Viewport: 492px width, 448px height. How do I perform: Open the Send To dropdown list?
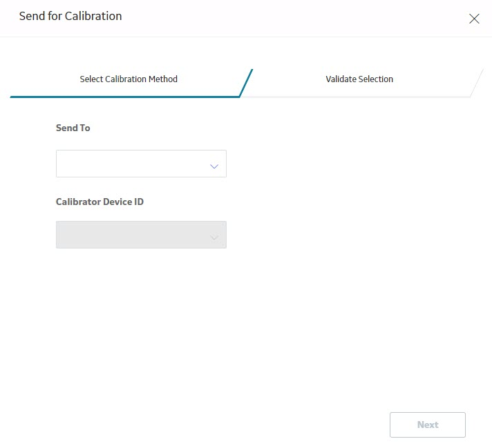coord(141,164)
